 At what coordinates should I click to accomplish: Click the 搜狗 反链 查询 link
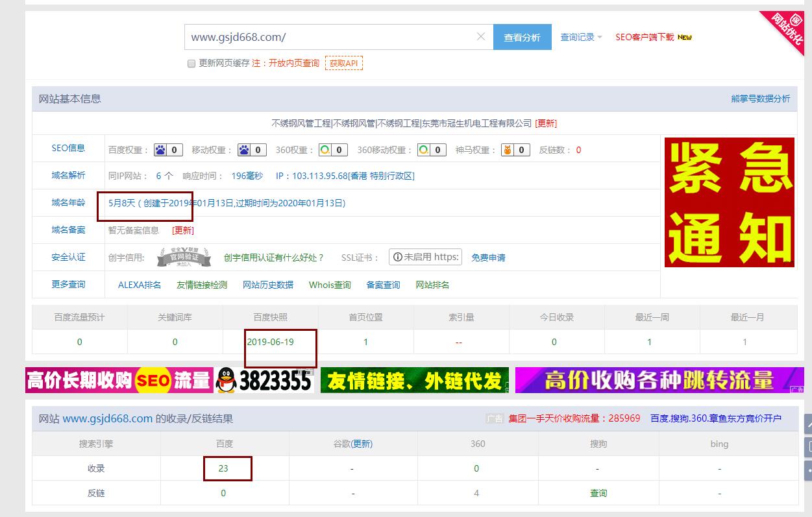pyautogui.click(x=598, y=493)
